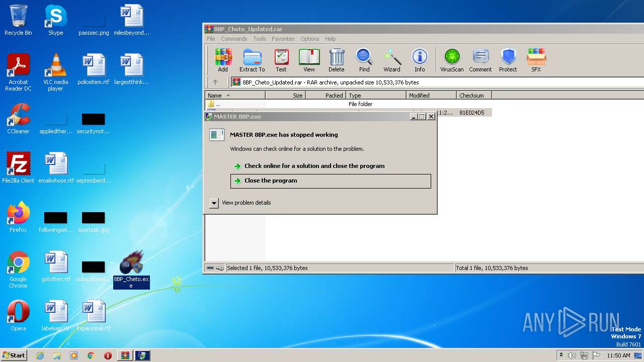Open Google Chrome desktop shortcut

click(18, 270)
